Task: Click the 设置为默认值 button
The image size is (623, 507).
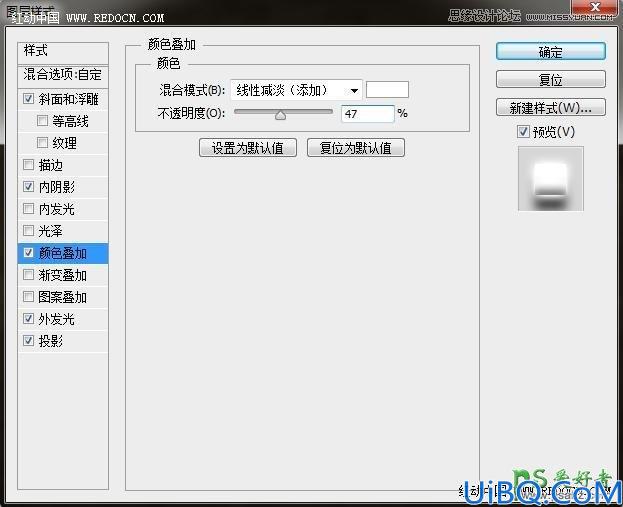Action: point(248,148)
